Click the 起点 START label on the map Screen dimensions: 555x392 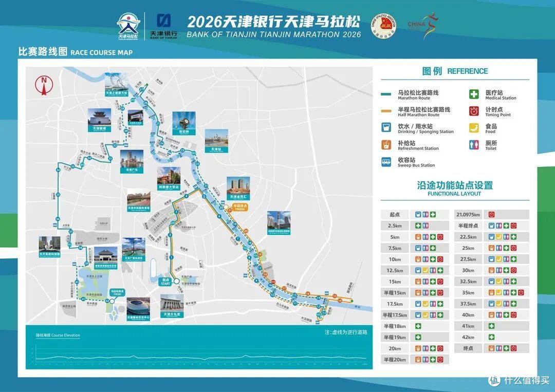click(165, 282)
